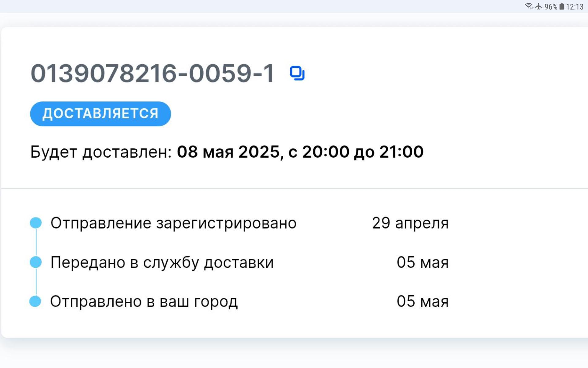Click the 05 мая date next to Отправлено в ваш город
The image size is (588, 368).
pos(422,301)
